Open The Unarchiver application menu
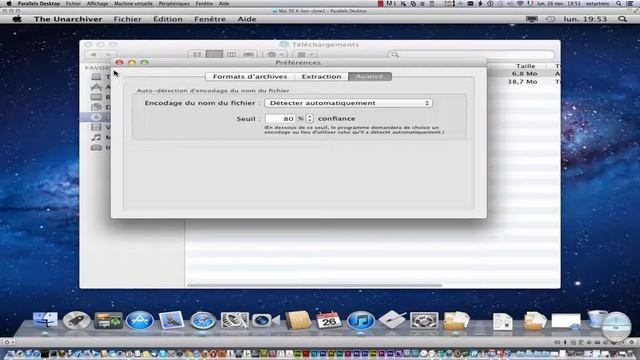640x360 pixels. (x=68, y=19)
